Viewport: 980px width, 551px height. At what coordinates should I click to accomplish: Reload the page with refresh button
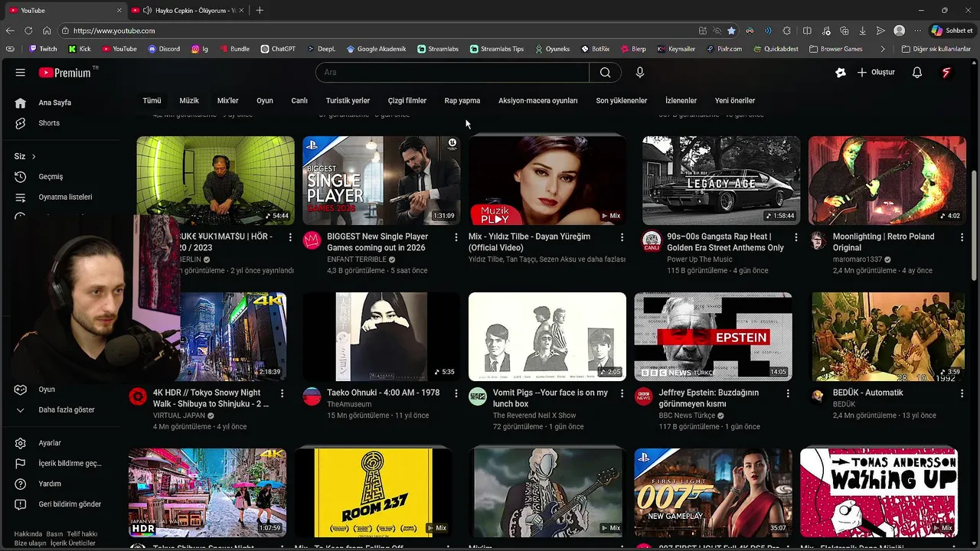pyautogui.click(x=28, y=31)
